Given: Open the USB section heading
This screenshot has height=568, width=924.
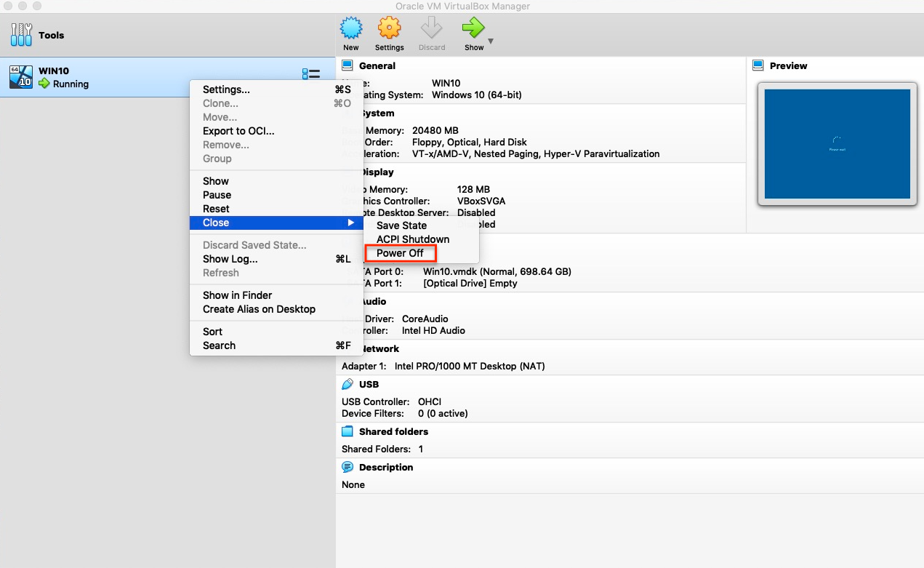Looking at the screenshot, I should coord(369,384).
